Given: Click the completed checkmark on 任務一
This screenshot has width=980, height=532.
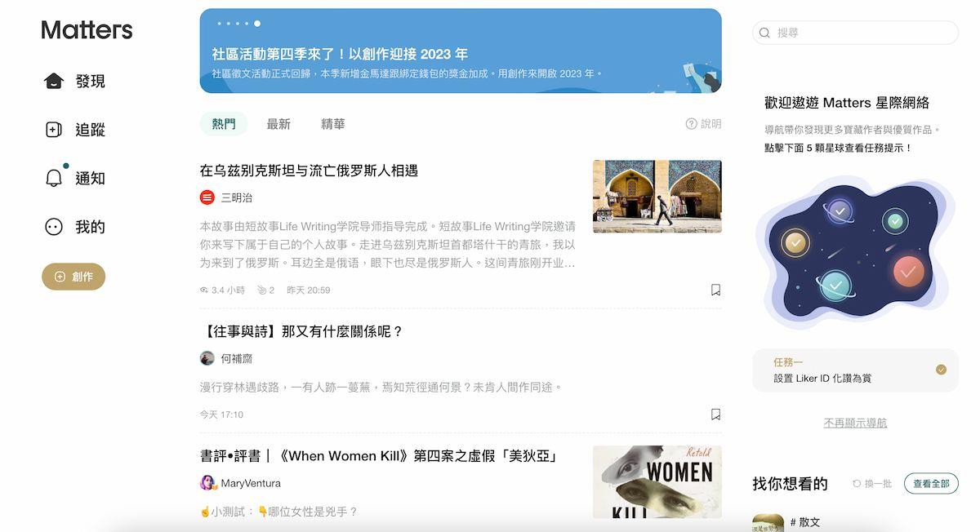Looking at the screenshot, I should 939,370.
